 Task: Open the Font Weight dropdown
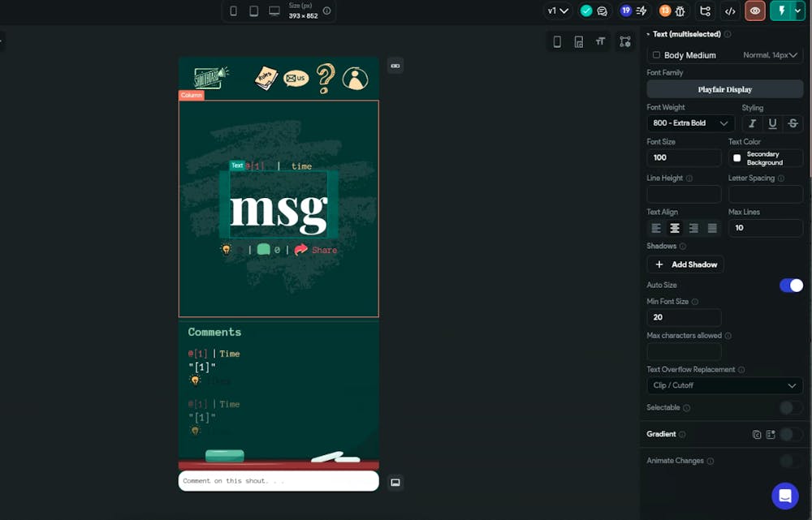[x=690, y=123]
